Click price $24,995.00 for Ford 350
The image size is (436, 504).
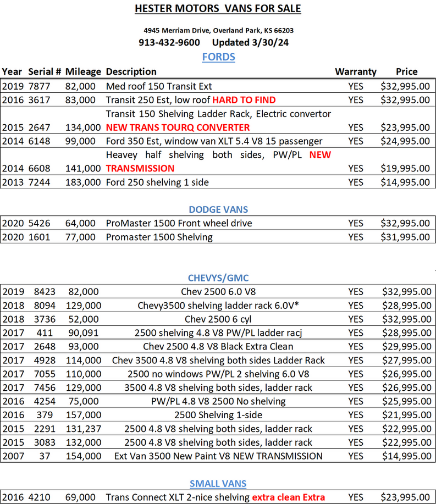coord(405,141)
